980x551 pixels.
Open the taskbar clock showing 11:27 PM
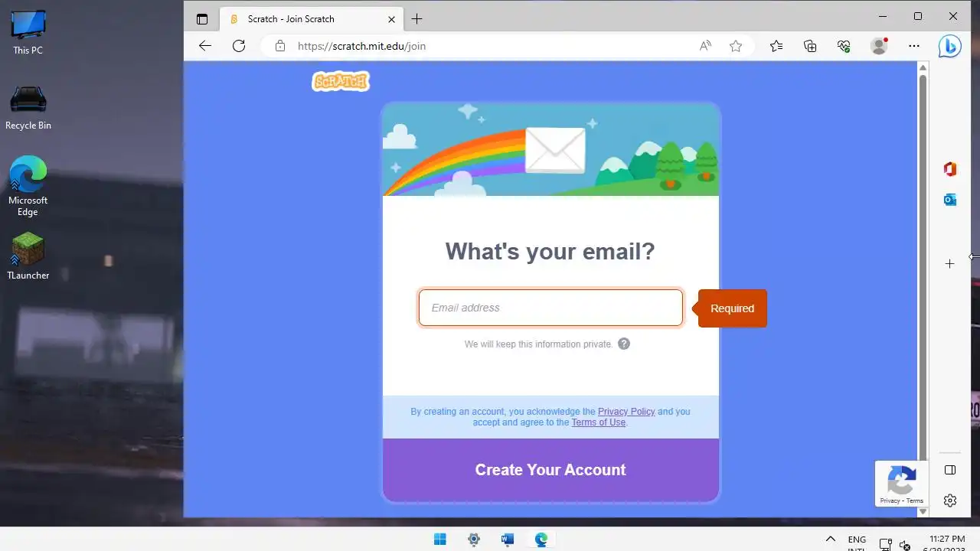(x=947, y=540)
